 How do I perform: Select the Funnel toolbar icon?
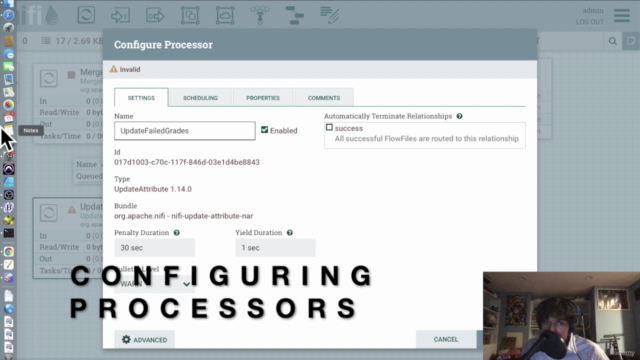pyautogui.click(x=260, y=15)
